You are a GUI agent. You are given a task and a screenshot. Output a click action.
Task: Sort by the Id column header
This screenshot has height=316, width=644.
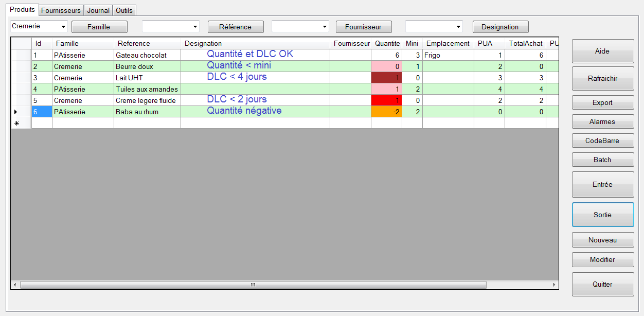click(42, 43)
